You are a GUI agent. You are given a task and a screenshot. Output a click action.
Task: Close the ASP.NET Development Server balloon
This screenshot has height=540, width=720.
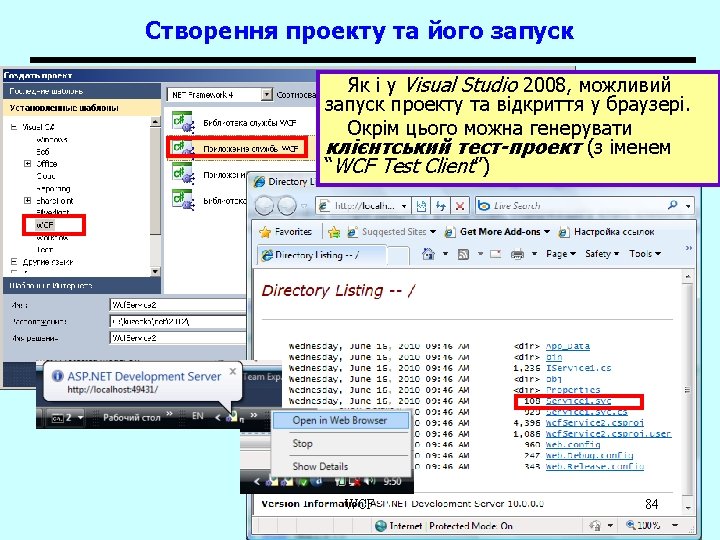(233, 371)
